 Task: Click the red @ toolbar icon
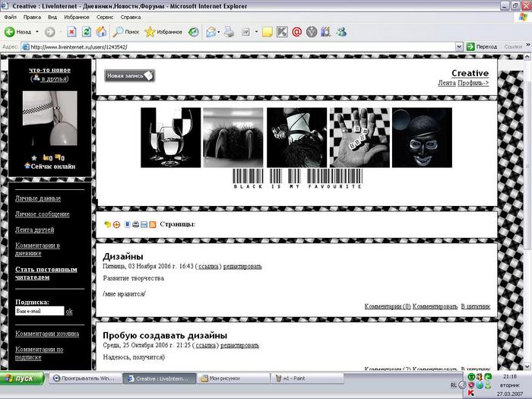296,32
